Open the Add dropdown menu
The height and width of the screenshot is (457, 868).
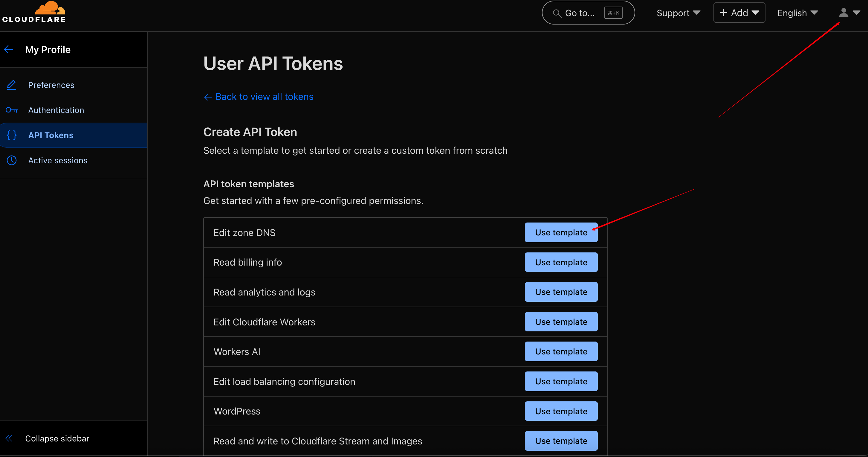coord(739,13)
